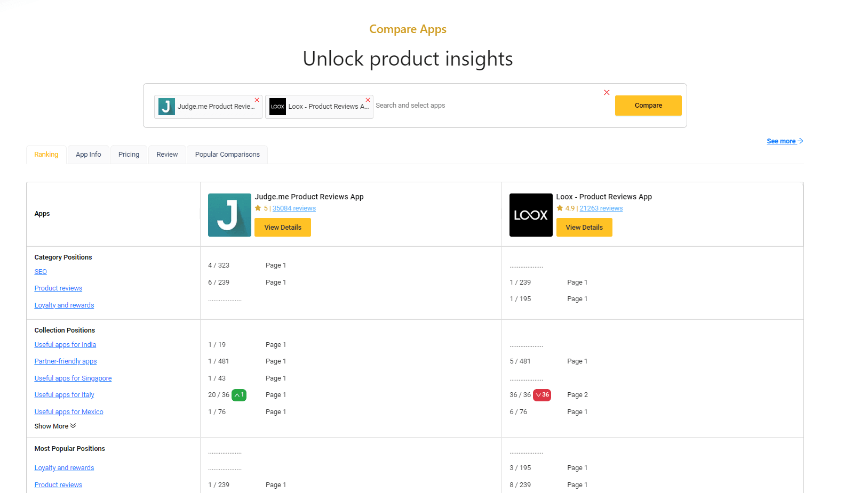Open the SEO category link
The width and height of the screenshot is (868, 493).
coord(41,272)
